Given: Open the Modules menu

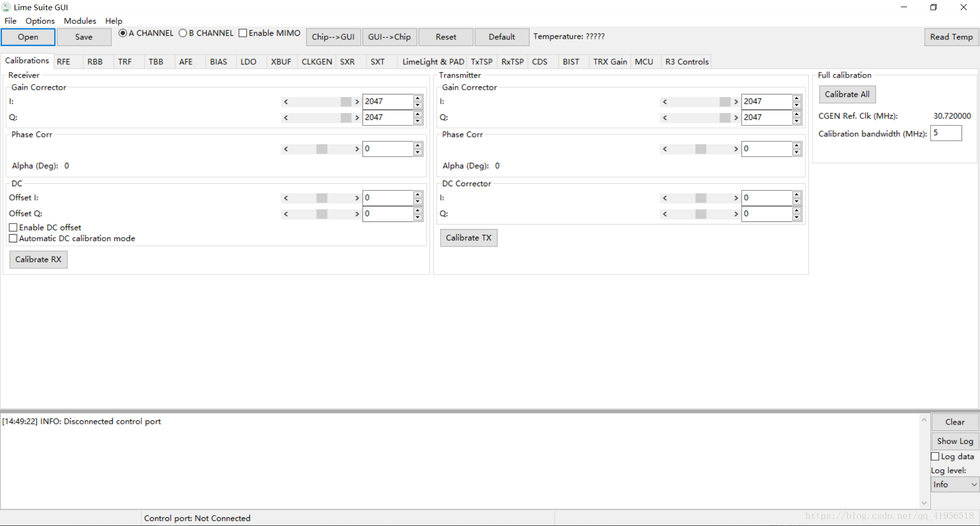Looking at the screenshot, I should (x=80, y=21).
